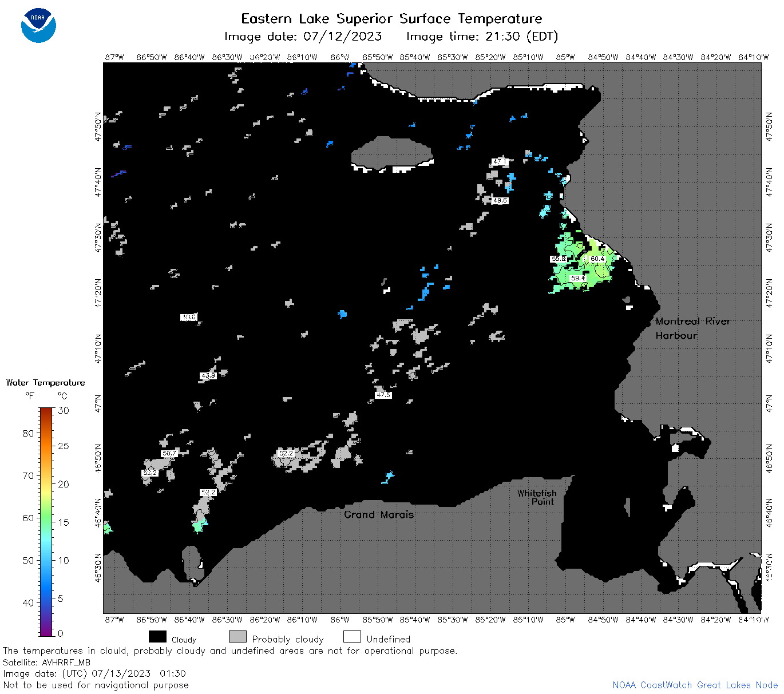Click the Probably cloudy legend text

(x=288, y=640)
